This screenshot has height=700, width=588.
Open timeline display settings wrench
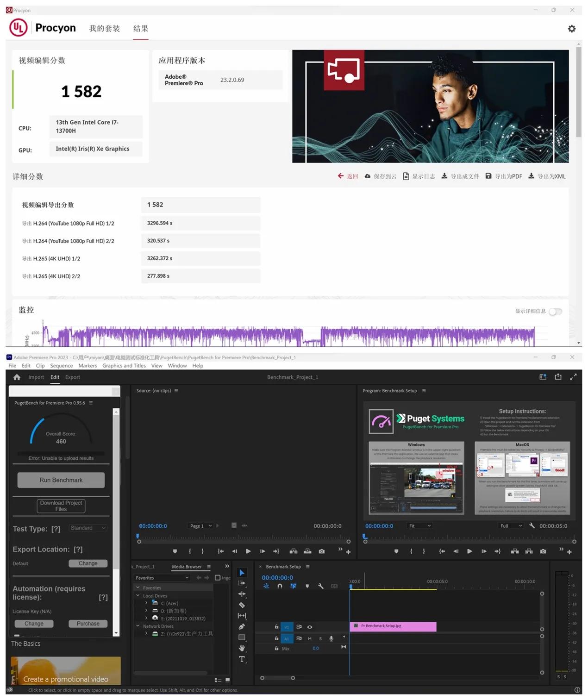[320, 586]
